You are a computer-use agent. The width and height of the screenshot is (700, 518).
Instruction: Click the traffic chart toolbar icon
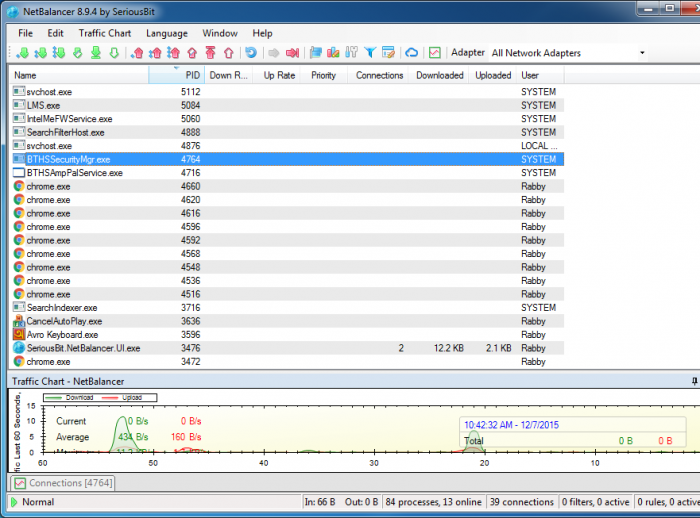434,53
